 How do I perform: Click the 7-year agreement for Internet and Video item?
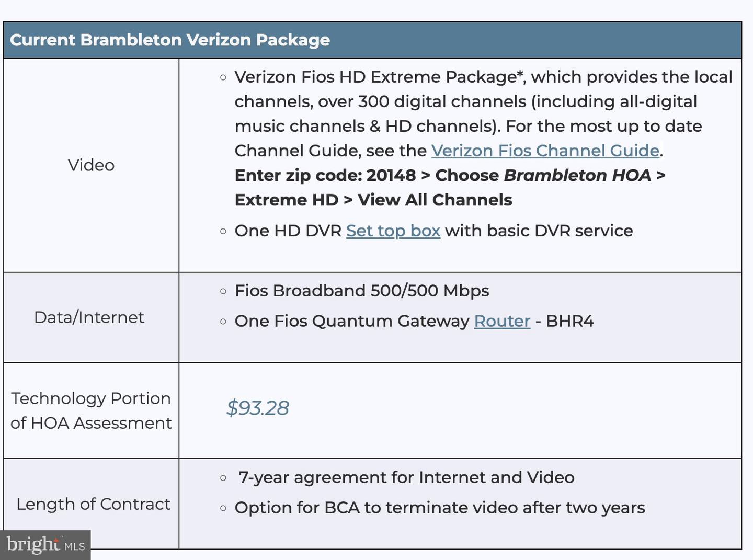406,477
